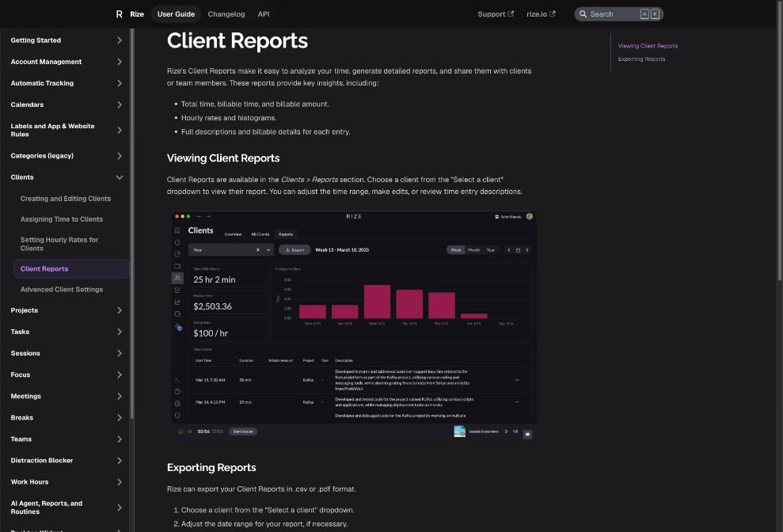This screenshot has height=532, width=783.
Task: Click bullet 'Full descriptions and billable details'
Action: pos(265,132)
